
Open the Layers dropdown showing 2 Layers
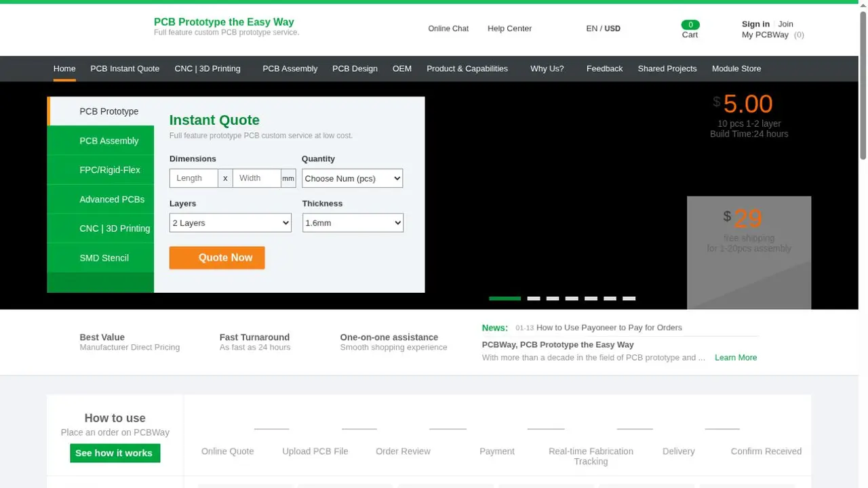(231, 223)
